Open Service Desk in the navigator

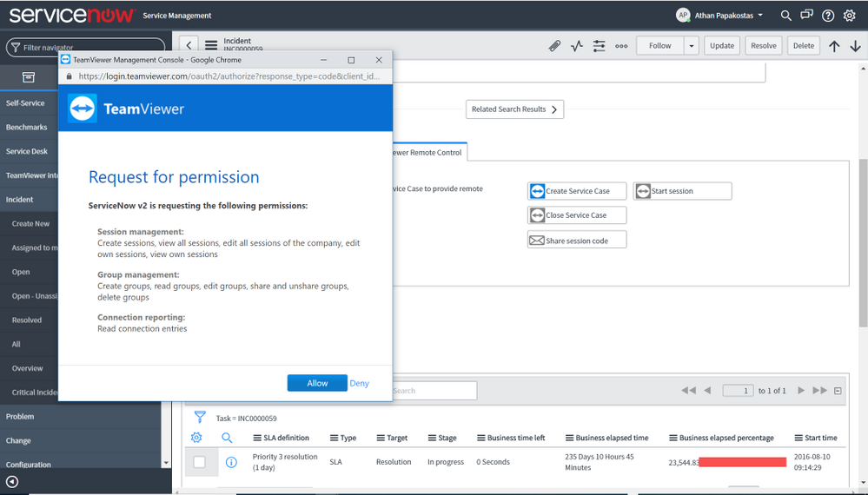[x=27, y=151]
